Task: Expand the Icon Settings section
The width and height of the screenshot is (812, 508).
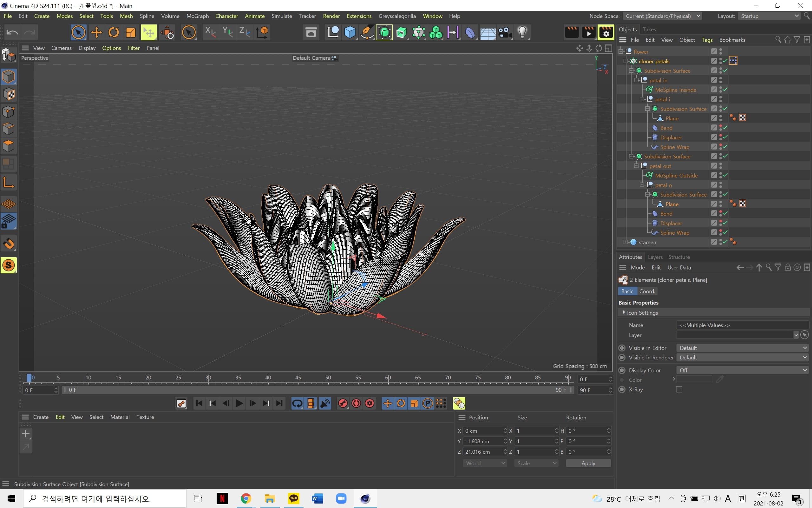Action: (x=624, y=312)
